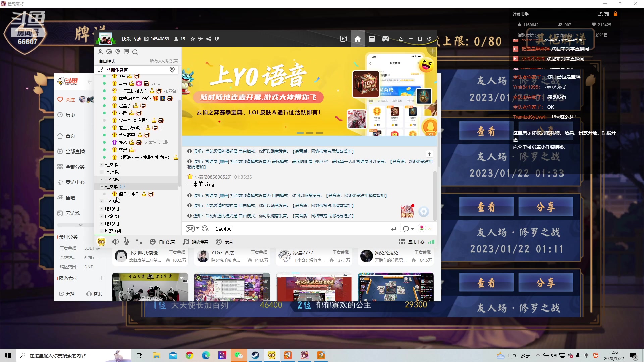The image size is (644, 362).
Task: Favorite the channel with the star icon
Action: pyautogui.click(x=193, y=39)
